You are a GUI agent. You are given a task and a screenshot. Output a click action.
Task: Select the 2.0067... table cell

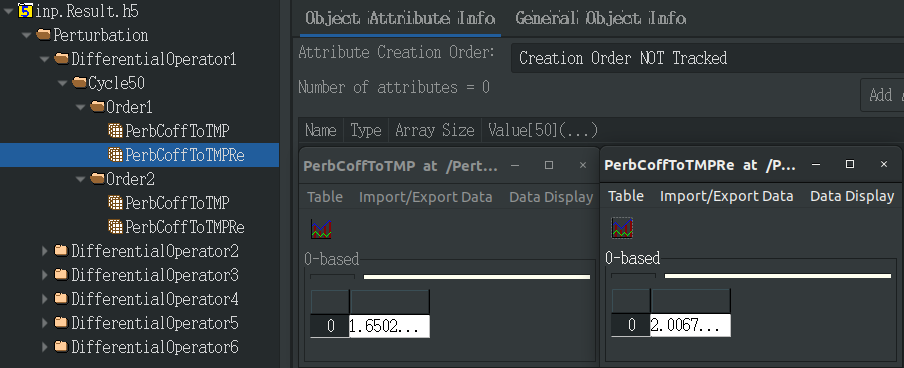pos(690,325)
